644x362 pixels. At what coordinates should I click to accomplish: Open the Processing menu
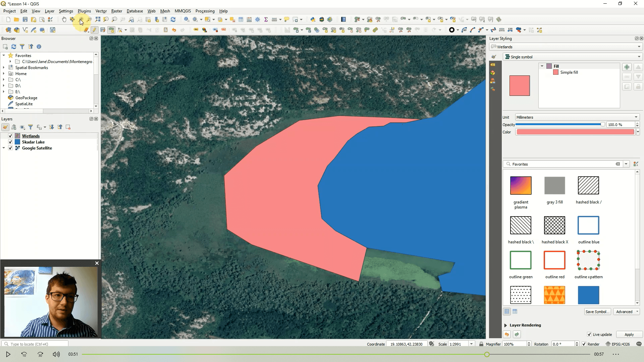click(205, 11)
